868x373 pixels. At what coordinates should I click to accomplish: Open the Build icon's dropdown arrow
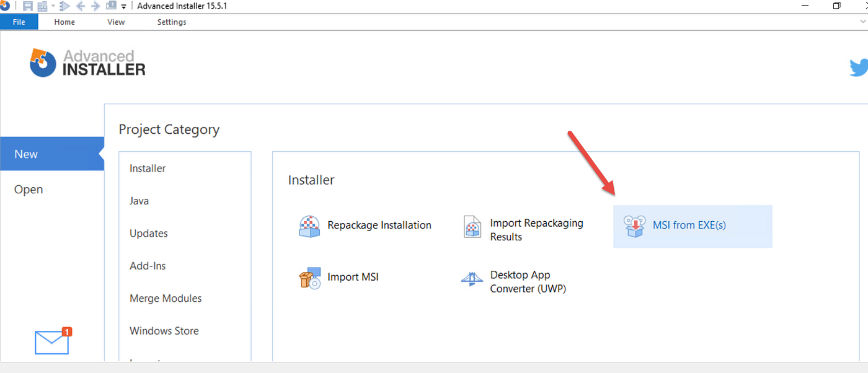tap(53, 6)
